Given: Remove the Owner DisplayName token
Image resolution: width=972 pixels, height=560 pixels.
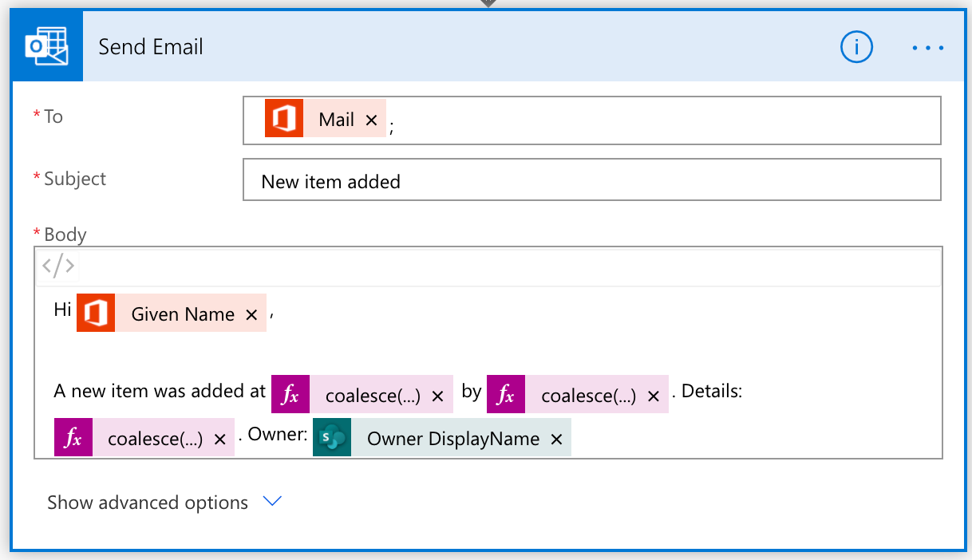Looking at the screenshot, I should [556, 438].
